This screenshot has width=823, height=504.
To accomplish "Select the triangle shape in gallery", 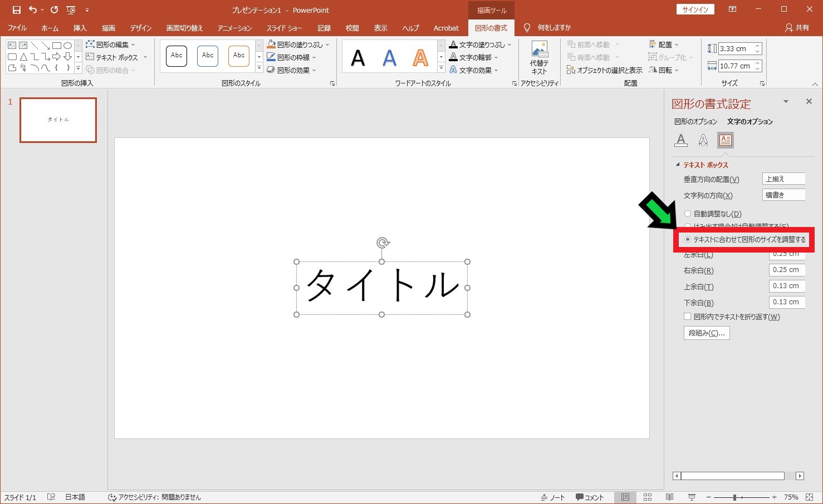I will pos(23,57).
